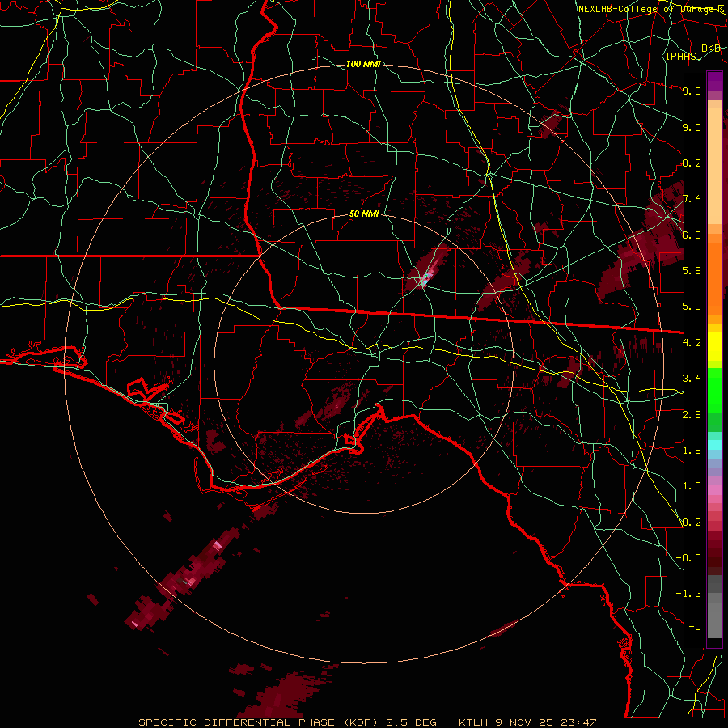728x728 pixels.
Task: Click the '7.4' value on the color scale
Action: tap(692, 199)
